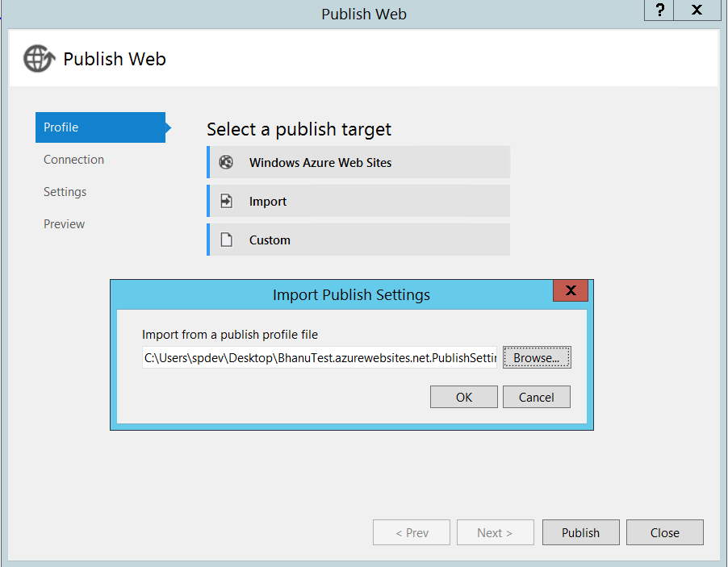Click the Next > button
The height and width of the screenshot is (567, 728).
[x=496, y=532]
